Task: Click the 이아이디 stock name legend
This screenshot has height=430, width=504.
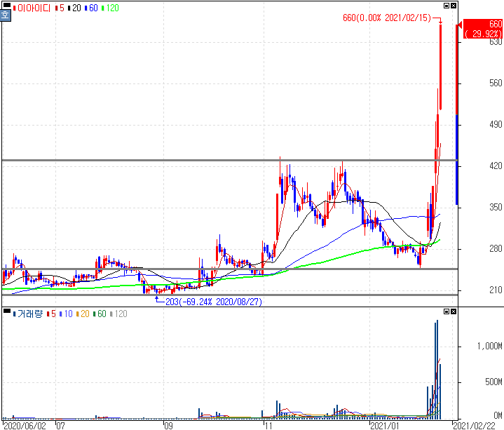Action: [x=32, y=8]
